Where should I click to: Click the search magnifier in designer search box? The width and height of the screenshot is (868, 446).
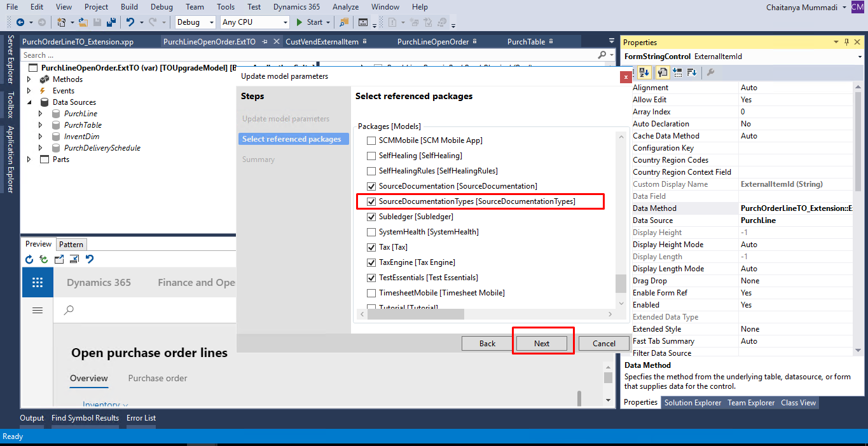tap(602, 55)
